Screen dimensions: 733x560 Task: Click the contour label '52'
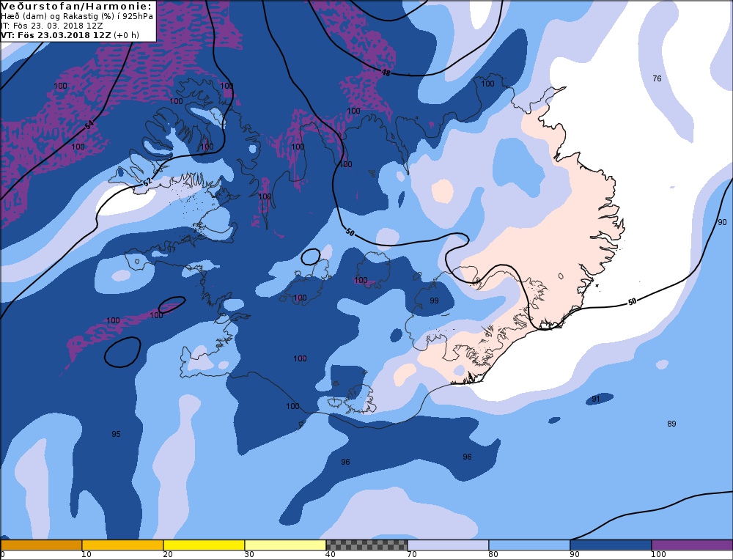147,183
